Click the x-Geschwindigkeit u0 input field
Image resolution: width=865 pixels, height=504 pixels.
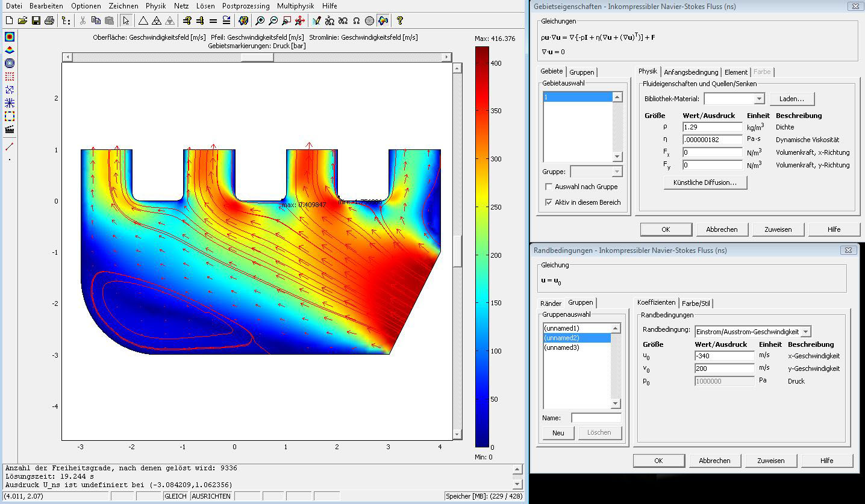(x=724, y=356)
